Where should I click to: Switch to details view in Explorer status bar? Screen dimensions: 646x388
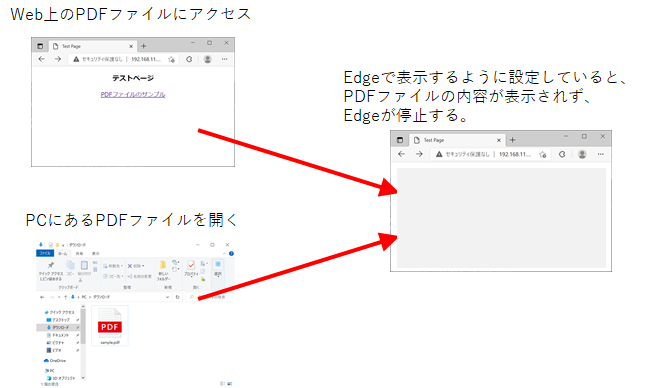click(x=222, y=384)
